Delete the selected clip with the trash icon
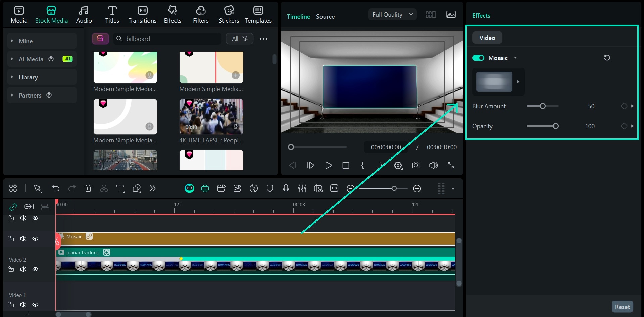Viewport: 644px width, 317px height. pyautogui.click(x=88, y=188)
